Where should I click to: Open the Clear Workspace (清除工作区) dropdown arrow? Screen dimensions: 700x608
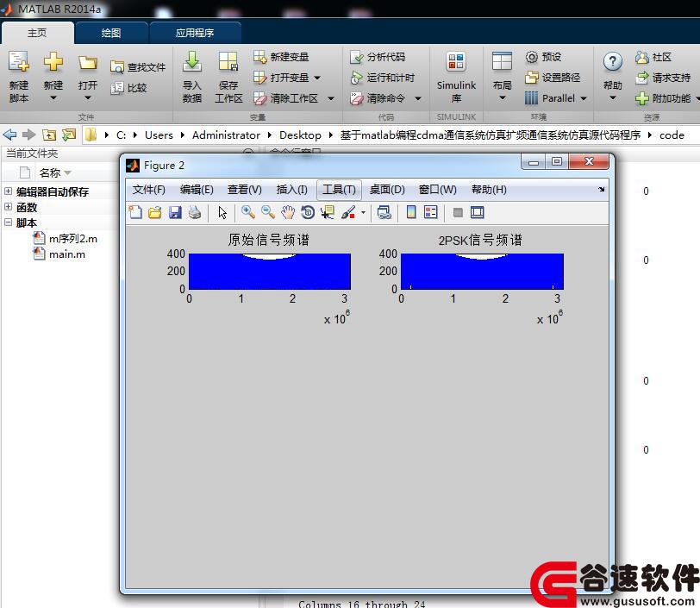331,98
